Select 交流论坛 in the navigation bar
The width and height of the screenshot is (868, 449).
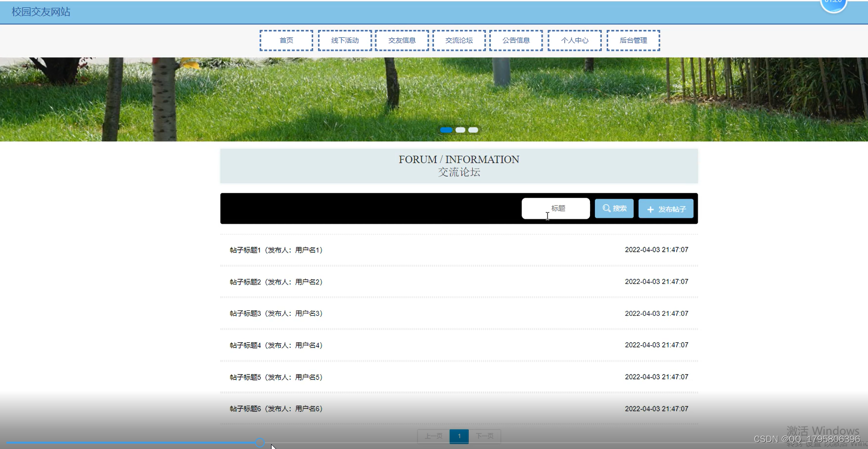click(459, 41)
